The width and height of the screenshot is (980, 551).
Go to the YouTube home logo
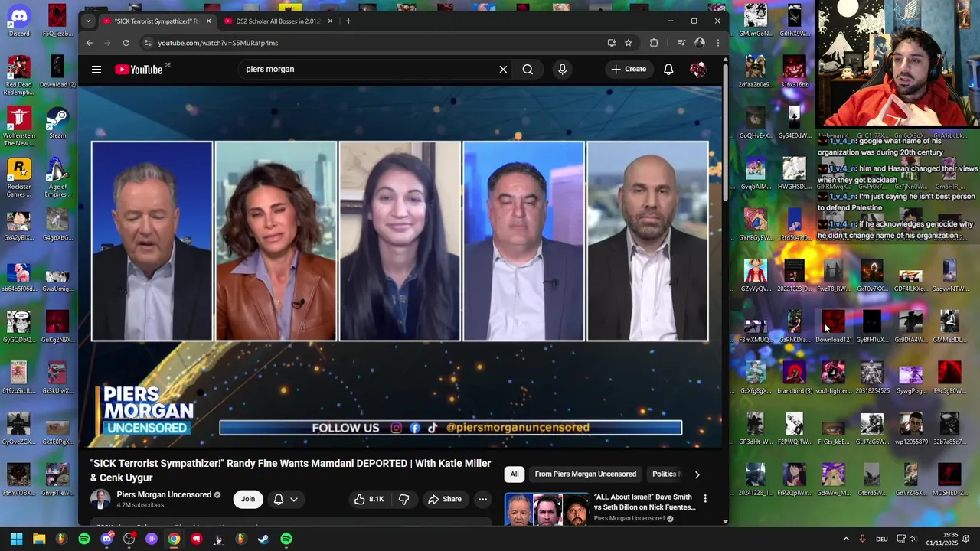click(x=139, y=70)
